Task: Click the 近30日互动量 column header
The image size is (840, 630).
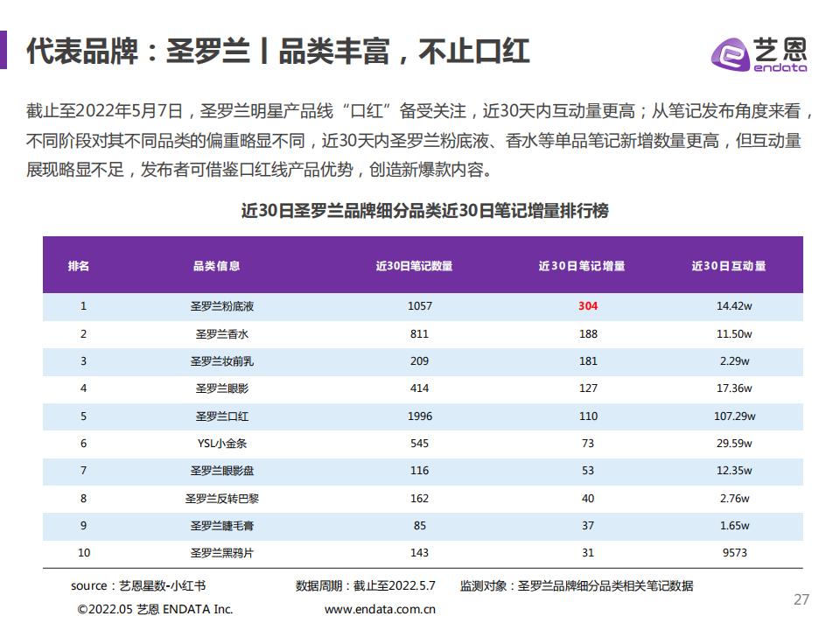Action: point(729,266)
